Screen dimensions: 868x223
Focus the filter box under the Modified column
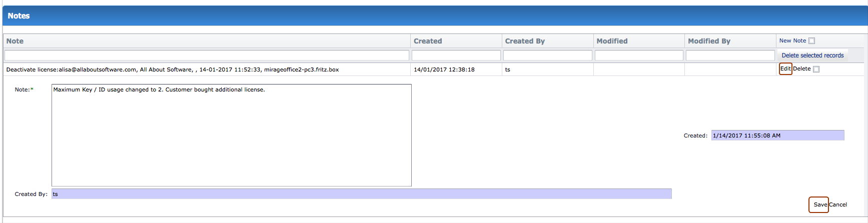tap(639, 55)
